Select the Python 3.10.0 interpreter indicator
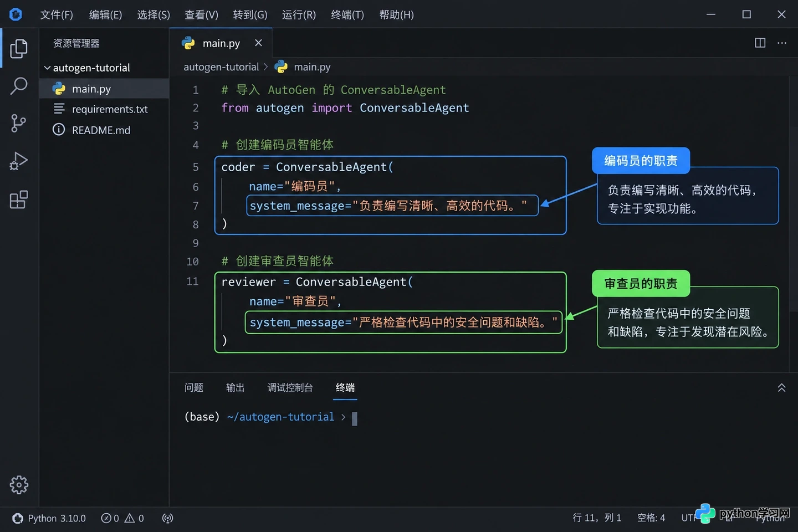The height and width of the screenshot is (532, 798). pos(49,518)
